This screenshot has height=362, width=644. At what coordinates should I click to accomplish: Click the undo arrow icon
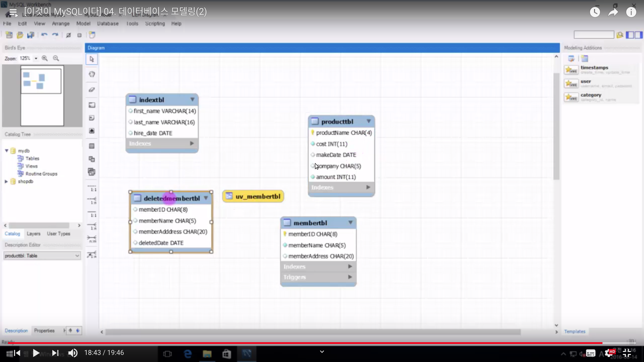pyautogui.click(x=44, y=35)
